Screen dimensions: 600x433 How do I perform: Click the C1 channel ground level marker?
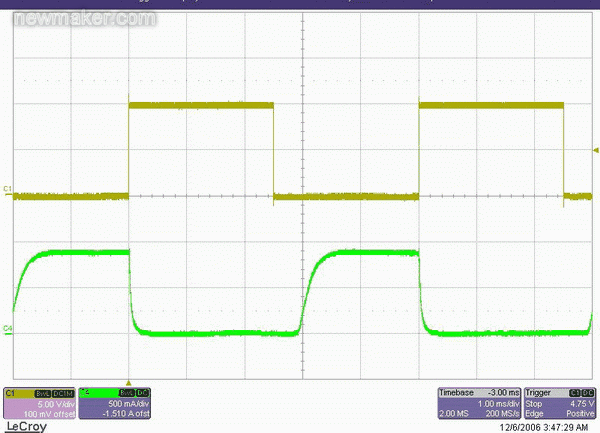(x=7, y=189)
